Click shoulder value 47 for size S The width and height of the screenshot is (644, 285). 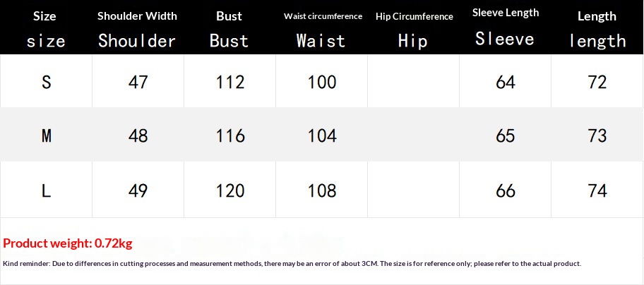138,82
